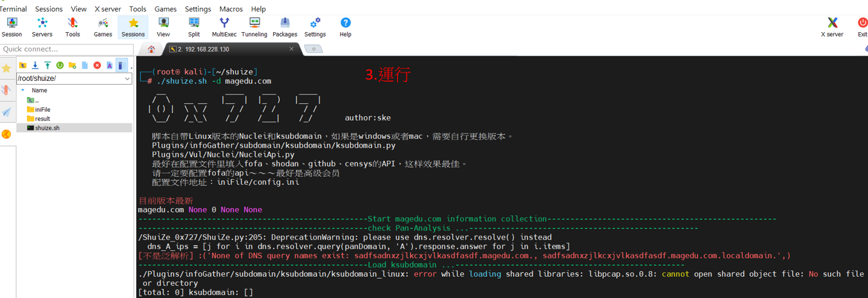
Task: Open the Macros menu
Action: 231,9
